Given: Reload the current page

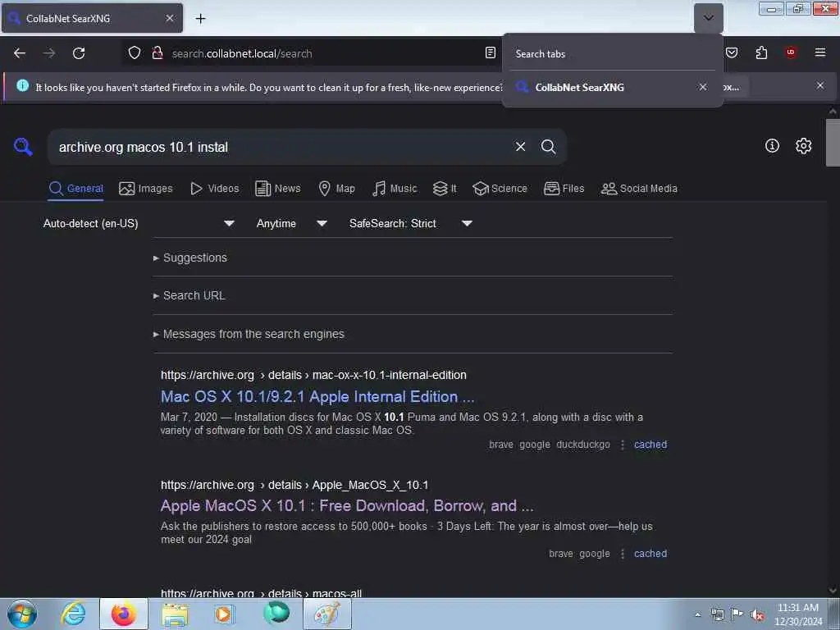Looking at the screenshot, I should 79,53.
